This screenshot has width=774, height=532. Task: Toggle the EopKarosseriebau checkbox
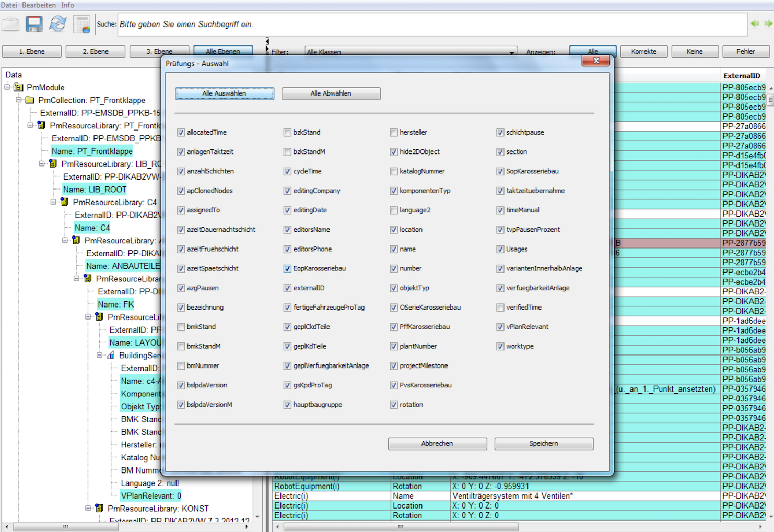287,269
